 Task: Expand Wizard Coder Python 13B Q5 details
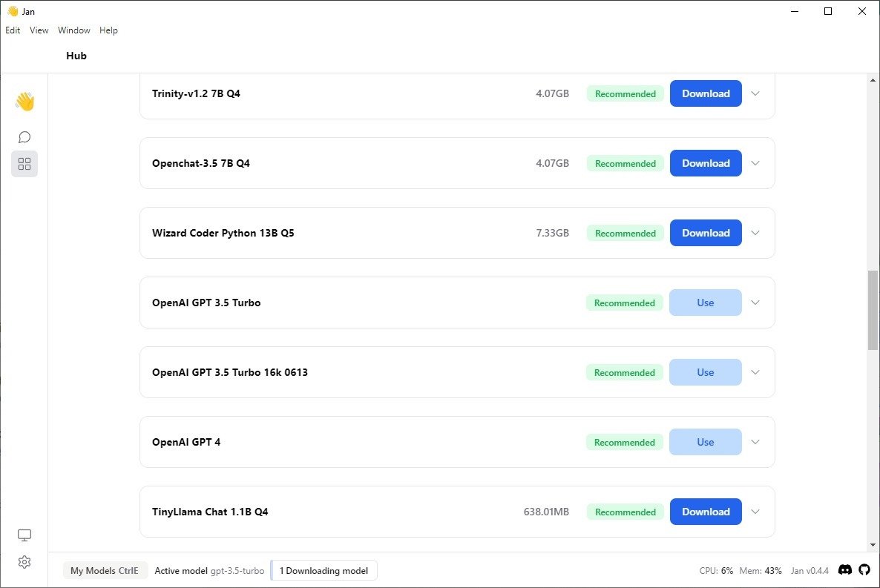tap(755, 233)
